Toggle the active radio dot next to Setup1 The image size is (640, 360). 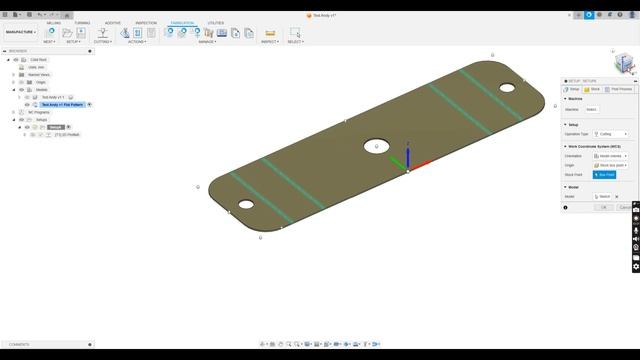tap(69, 127)
